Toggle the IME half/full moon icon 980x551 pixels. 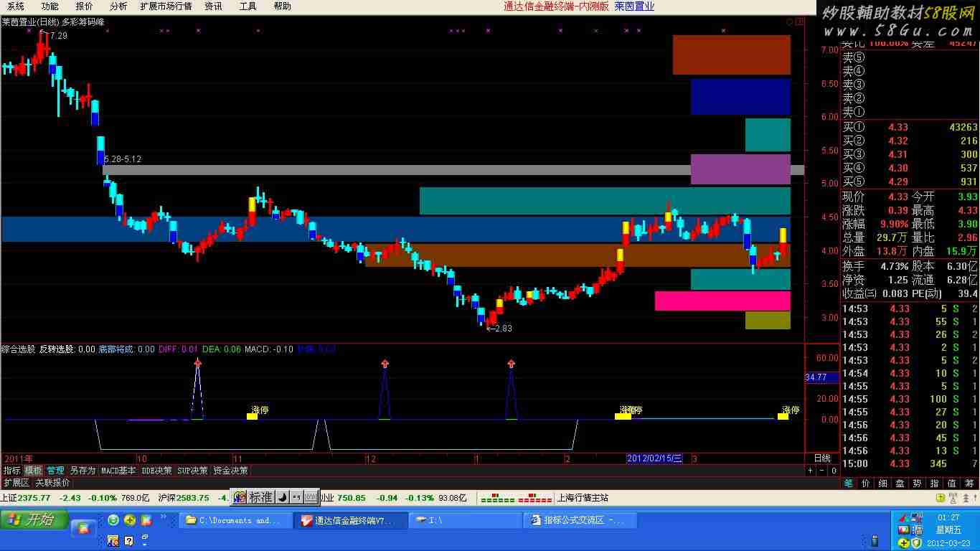[x=282, y=496]
